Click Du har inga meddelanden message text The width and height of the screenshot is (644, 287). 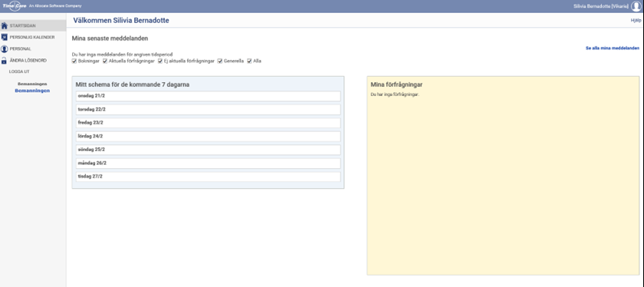(x=122, y=54)
